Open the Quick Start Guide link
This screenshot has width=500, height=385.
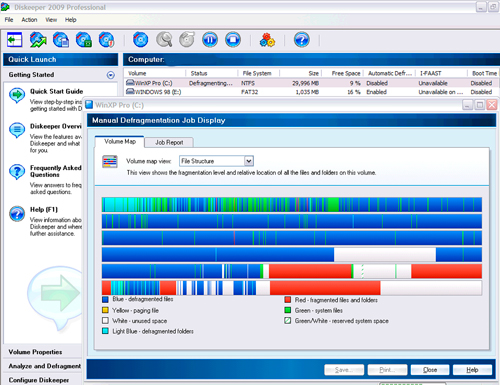tap(56, 91)
